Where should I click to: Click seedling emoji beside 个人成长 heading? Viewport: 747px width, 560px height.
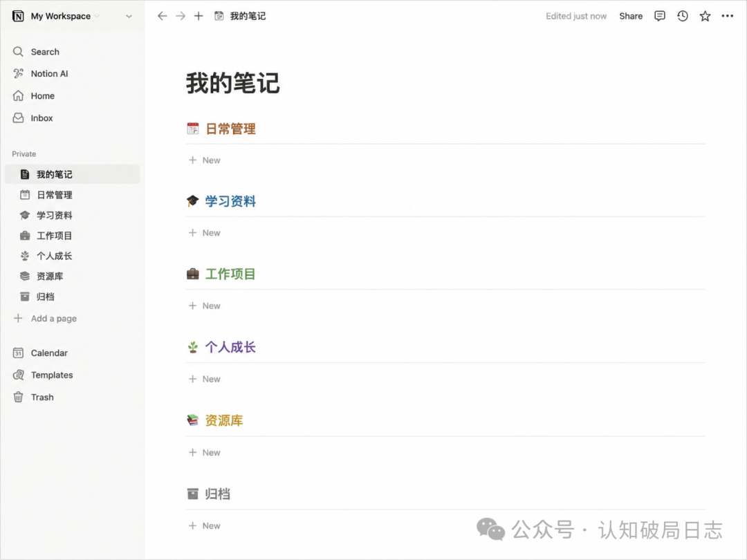point(193,347)
